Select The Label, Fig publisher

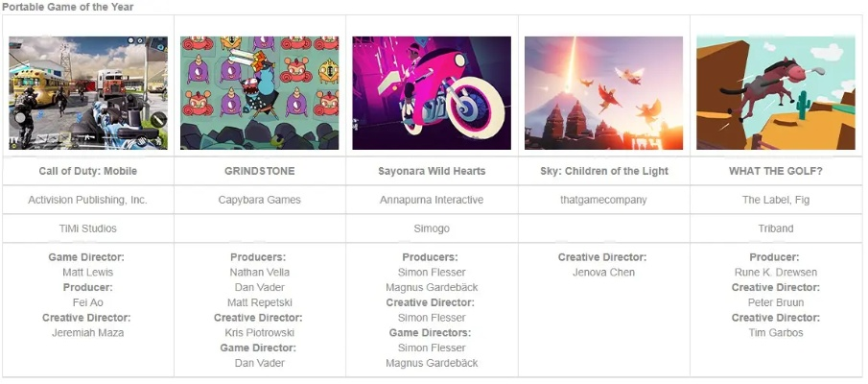(776, 200)
